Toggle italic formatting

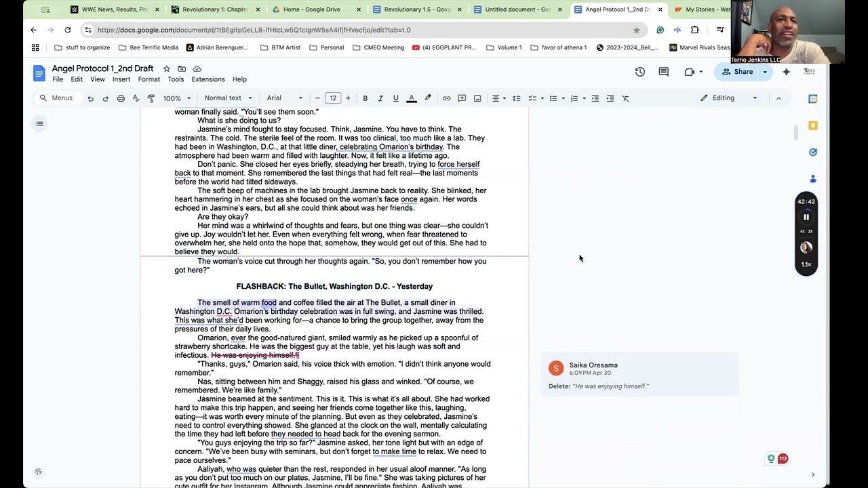tap(380, 98)
